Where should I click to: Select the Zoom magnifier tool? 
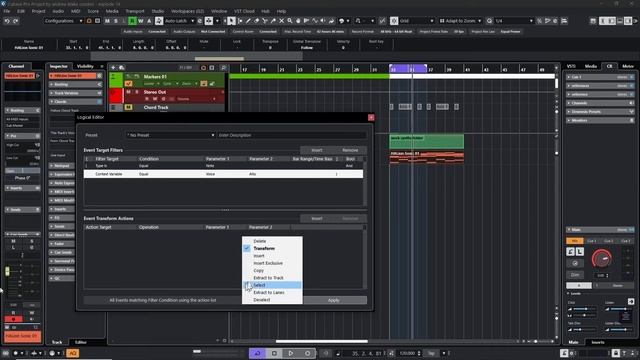289,21
